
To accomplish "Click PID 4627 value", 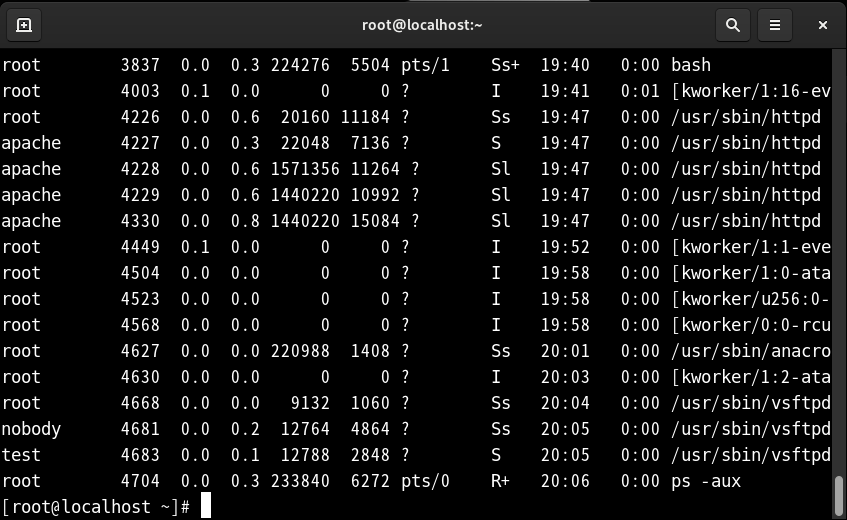I will point(140,351).
